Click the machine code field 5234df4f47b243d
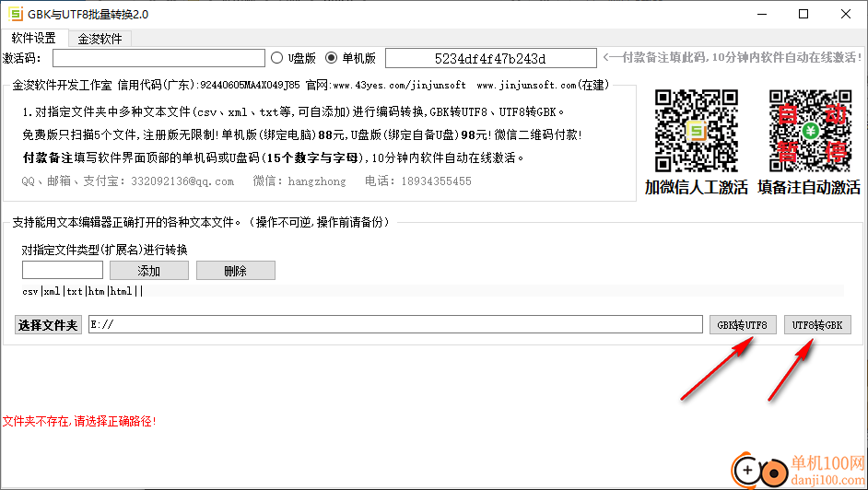This screenshot has height=490, width=868. [x=490, y=58]
